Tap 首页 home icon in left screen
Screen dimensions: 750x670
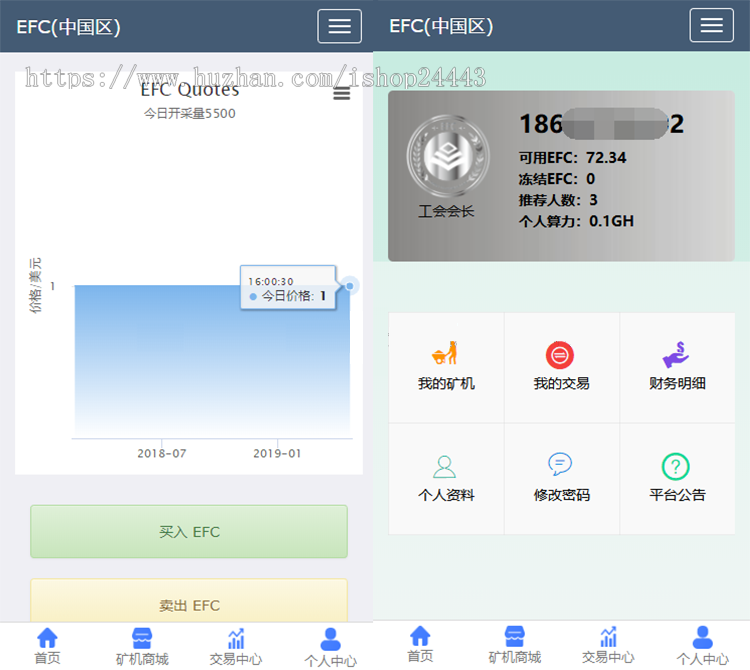point(47,637)
